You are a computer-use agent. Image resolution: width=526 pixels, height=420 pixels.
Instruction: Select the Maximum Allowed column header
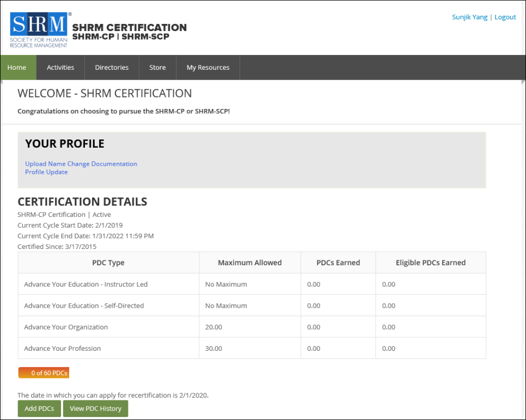coord(250,263)
